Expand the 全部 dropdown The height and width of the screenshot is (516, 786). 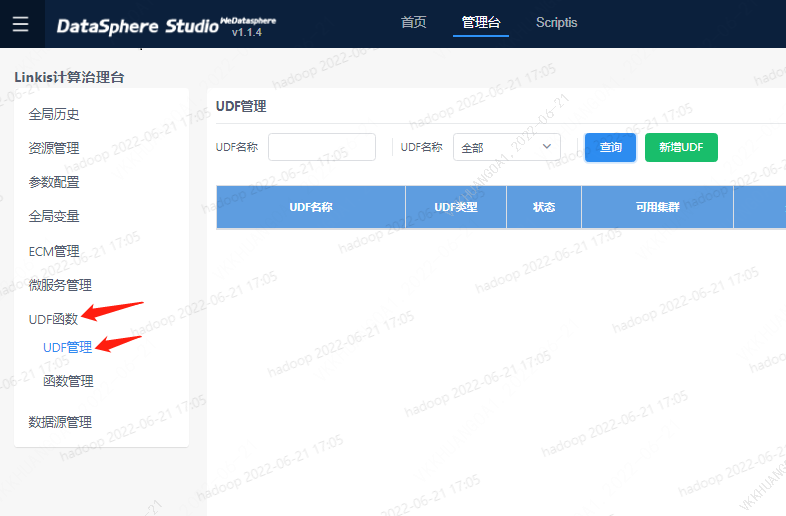pyautogui.click(x=506, y=147)
